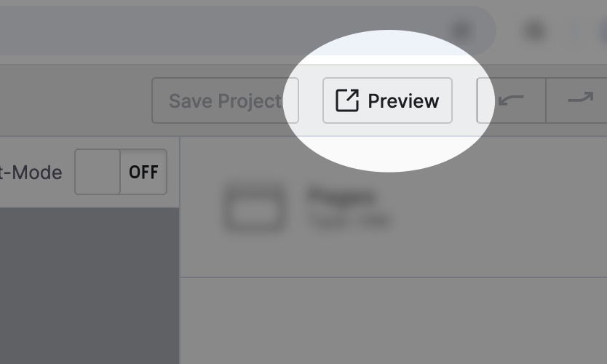This screenshot has width=607, height=364.
Task: Click the partially visible icon at browser's far right
Action: pyautogui.click(x=601, y=31)
